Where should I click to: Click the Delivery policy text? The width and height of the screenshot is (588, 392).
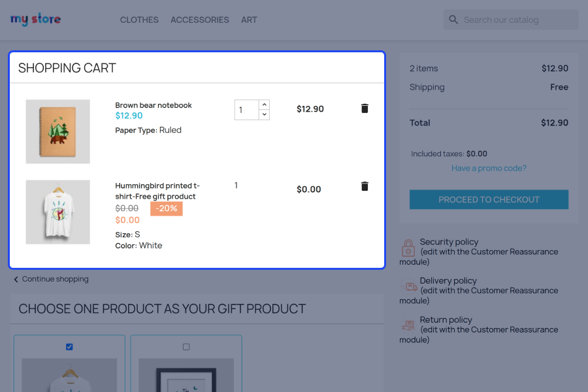[448, 280]
